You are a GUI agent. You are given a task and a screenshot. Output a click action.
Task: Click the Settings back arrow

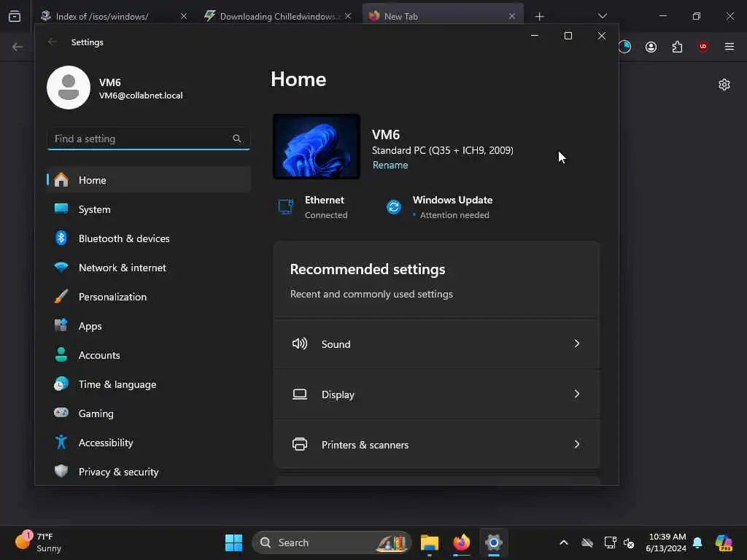point(53,42)
